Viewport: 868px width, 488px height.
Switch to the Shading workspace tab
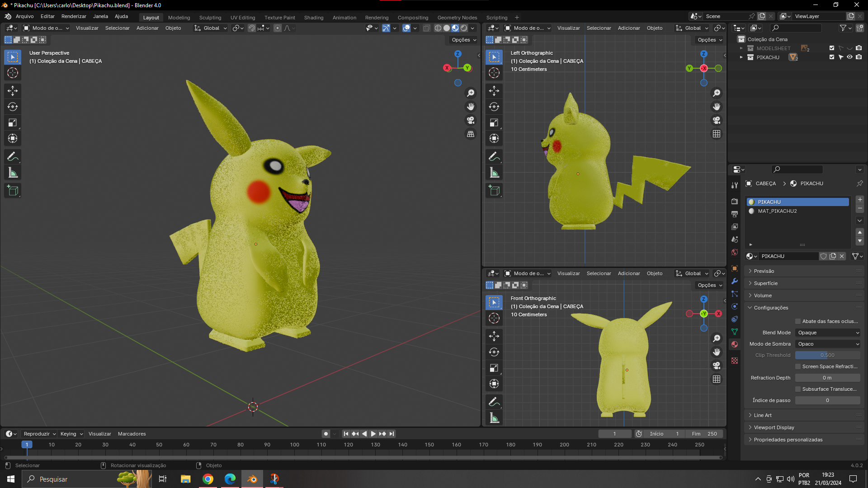pos(313,18)
